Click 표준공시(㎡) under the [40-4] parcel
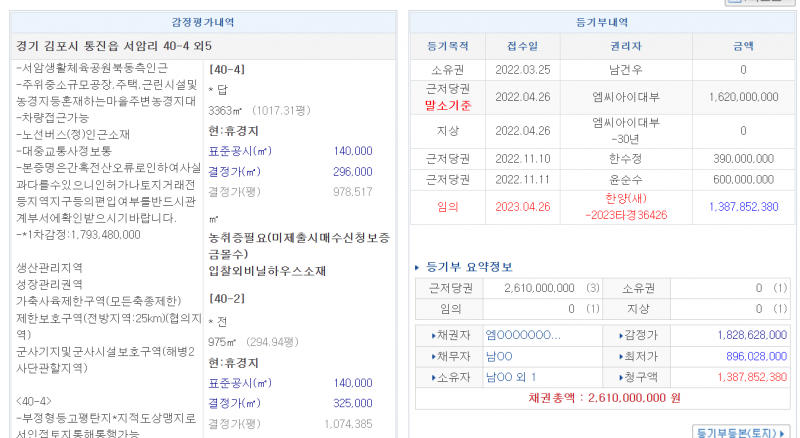The image size is (800, 438). tap(240, 151)
